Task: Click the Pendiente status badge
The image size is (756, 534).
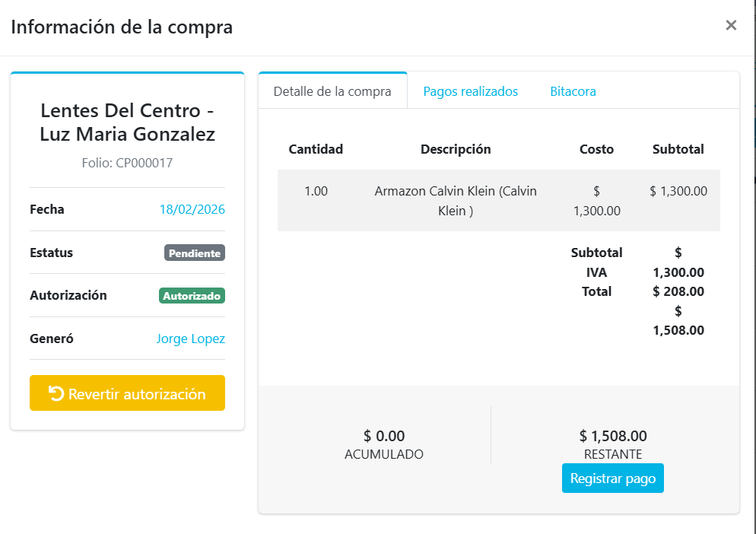Action: [195, 253]
